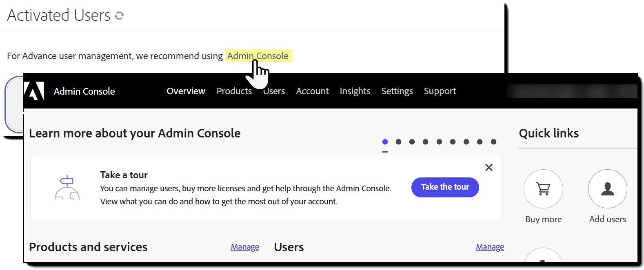
Task: Navigate to the Settings tab
Action: click(397, 91)
